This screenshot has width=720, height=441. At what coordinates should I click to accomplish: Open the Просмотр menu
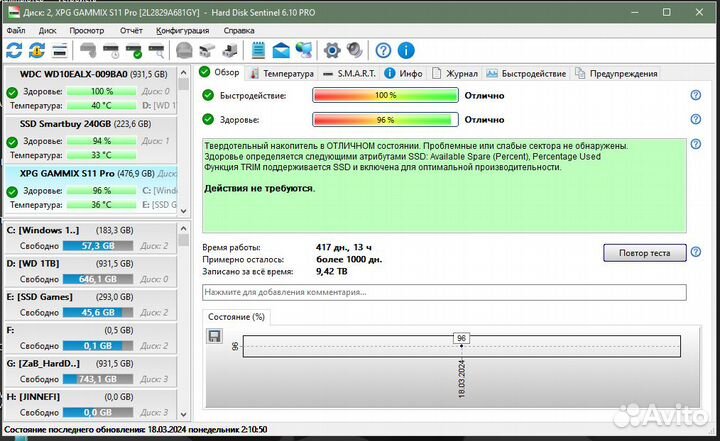86,31
